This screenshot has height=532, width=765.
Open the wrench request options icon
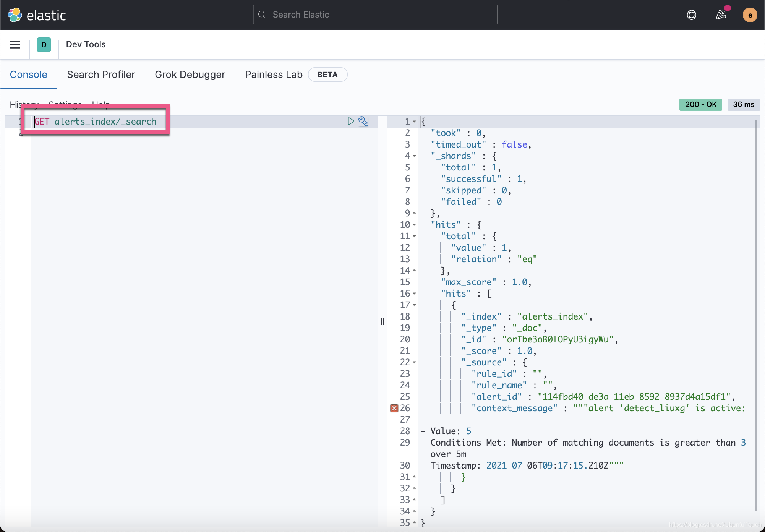[363, 122]
